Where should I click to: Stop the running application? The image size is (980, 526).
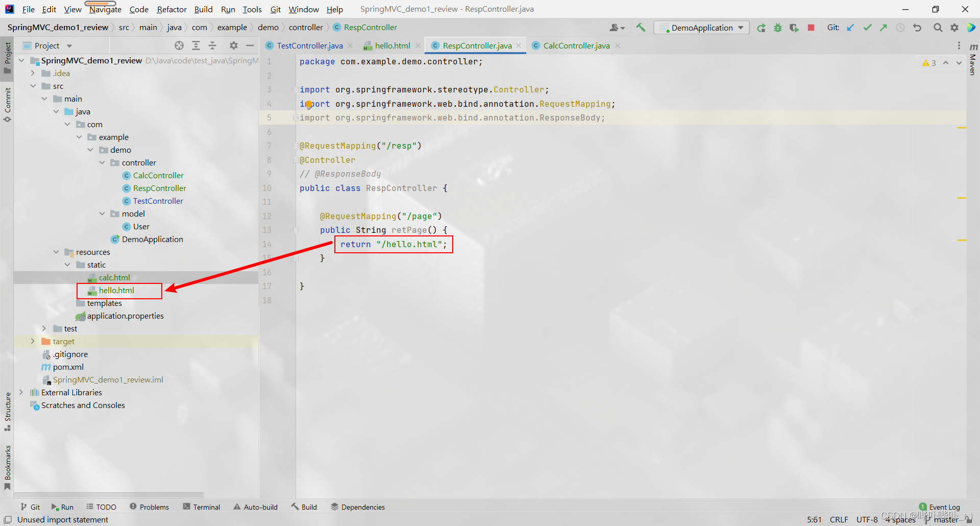(811, 28)
